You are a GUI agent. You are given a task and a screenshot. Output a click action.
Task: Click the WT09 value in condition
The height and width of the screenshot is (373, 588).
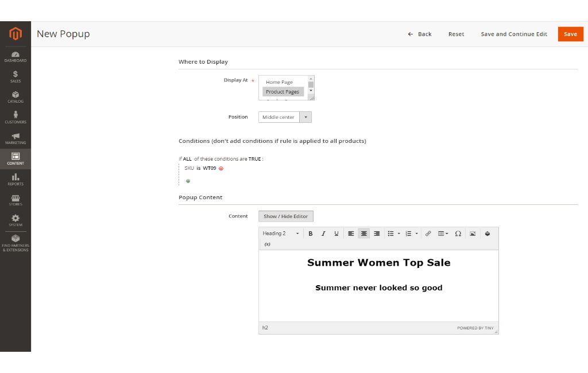[x=209, y=168]
